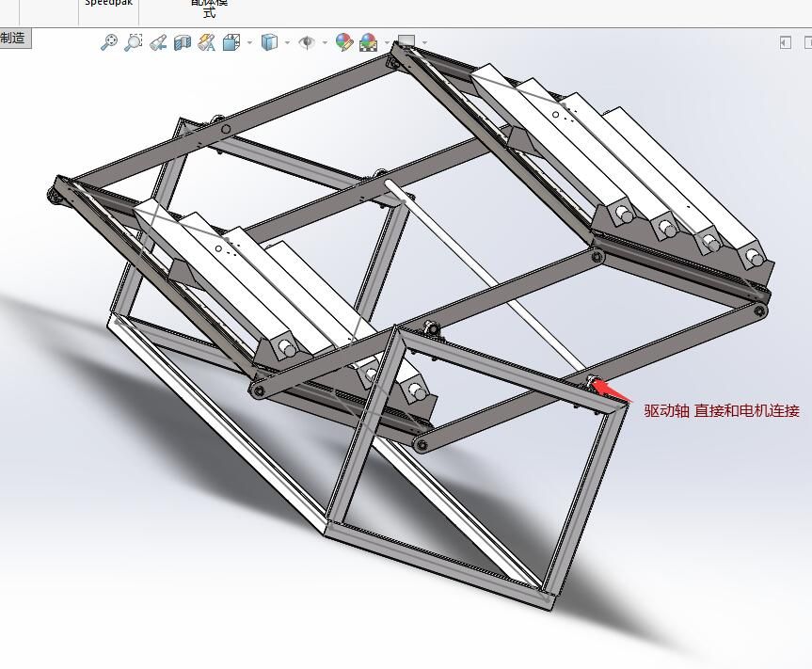Expand the View Orientation dropdown arrow
The image size is (812, 669).
point(249,41)
